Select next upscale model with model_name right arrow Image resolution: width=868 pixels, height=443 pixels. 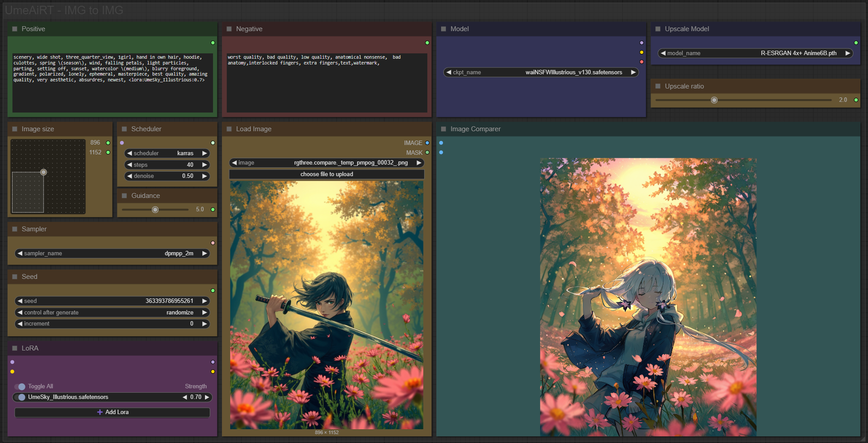tap(848, 53)
